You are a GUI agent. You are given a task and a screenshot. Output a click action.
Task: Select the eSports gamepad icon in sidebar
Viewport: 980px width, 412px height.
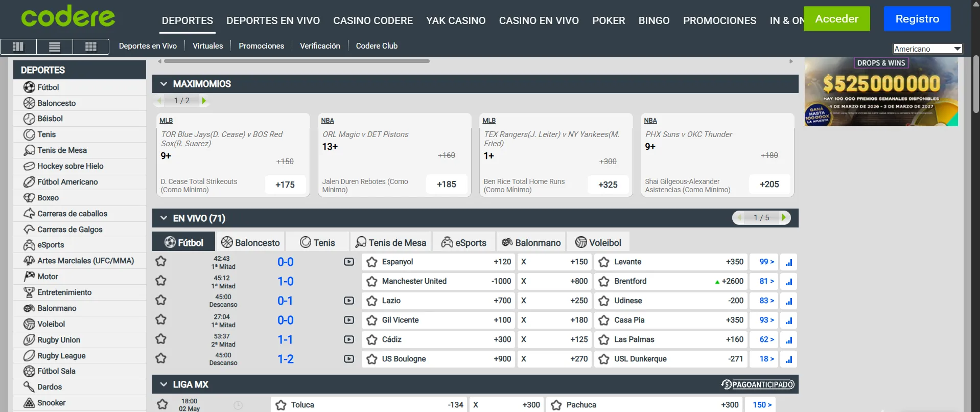point(29,245)
